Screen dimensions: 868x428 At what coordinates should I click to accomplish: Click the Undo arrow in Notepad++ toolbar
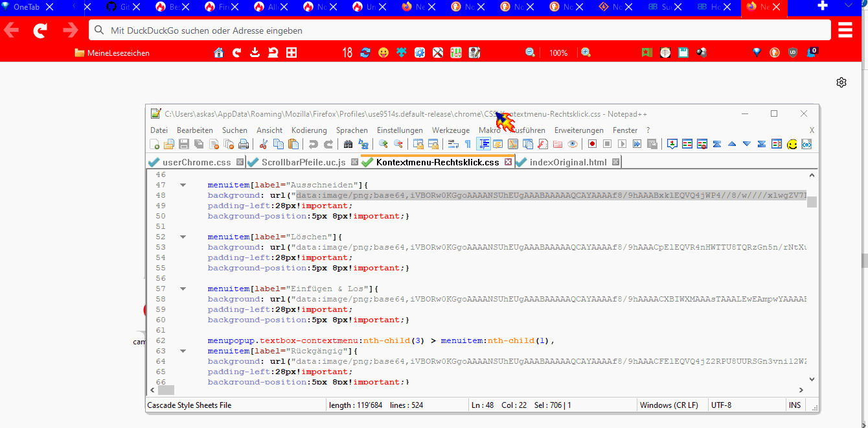tap(314, 144)
